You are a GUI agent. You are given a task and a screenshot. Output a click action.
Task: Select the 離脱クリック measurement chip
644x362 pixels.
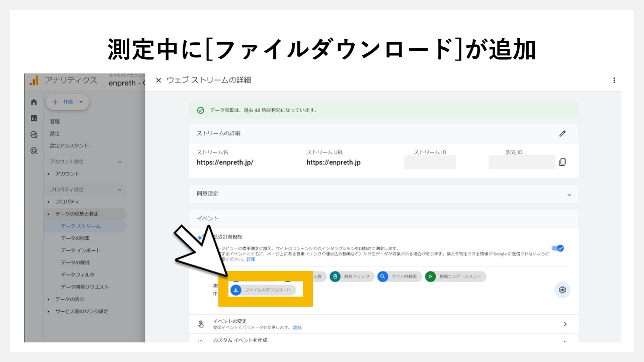click(335, 276)
